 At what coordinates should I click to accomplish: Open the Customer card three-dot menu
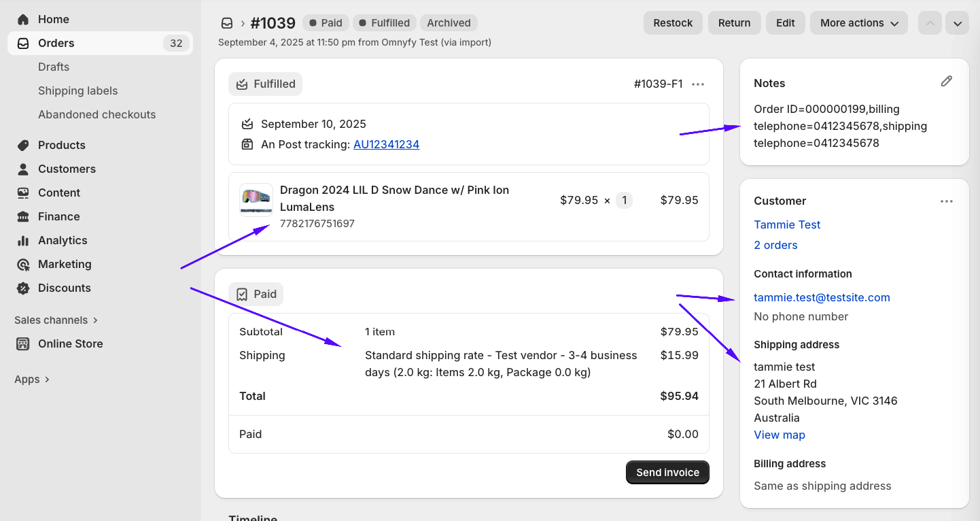coord(947,201)
